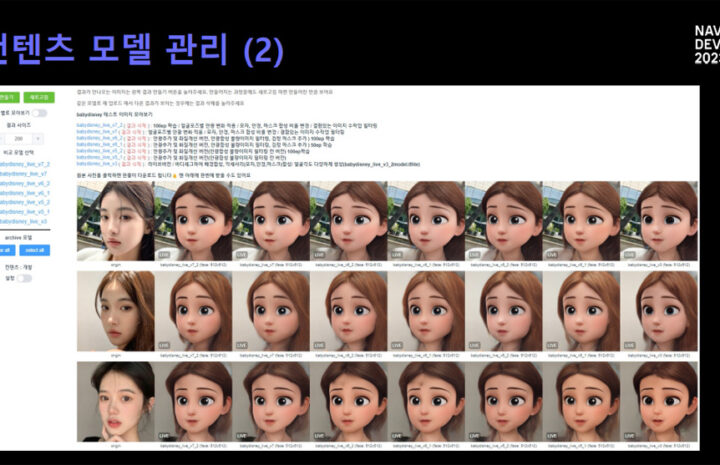The width and height of the screenshot is (720, 465).
Task: Click red 결과 삭제 beside babydisney_live_v7_2 description
Action: [136, 125]
